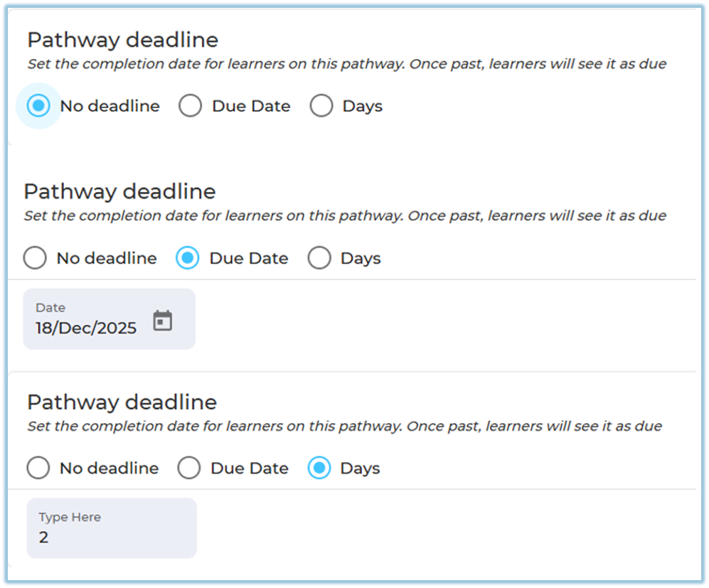Viewport: 709px width, 588px height.
Task: Focus the Type Here field containing 2
Action: coord(111,538)
